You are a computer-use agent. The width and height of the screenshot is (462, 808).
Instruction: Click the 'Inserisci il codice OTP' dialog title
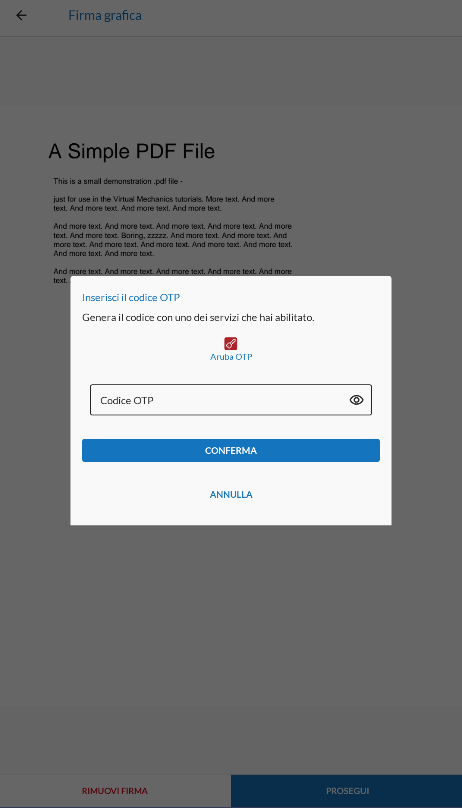click(x=131, y=297)
